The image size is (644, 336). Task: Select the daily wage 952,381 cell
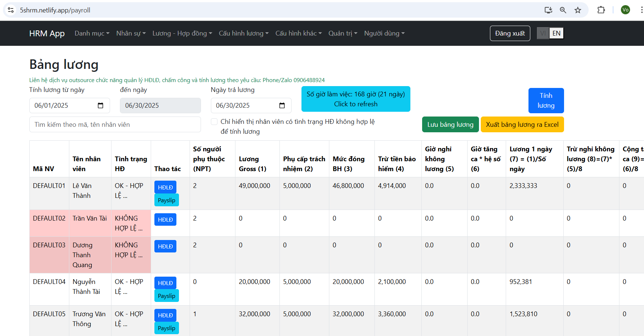click(534, 289)
